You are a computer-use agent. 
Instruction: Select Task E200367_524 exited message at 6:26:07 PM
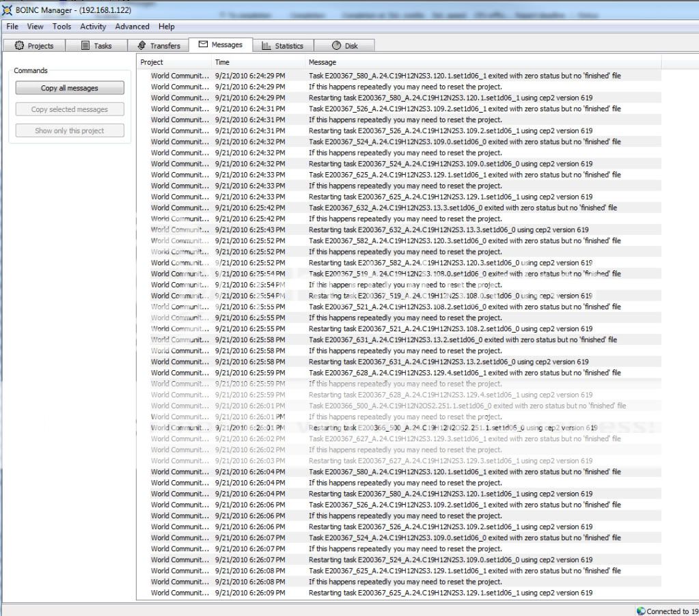[399, 537]
